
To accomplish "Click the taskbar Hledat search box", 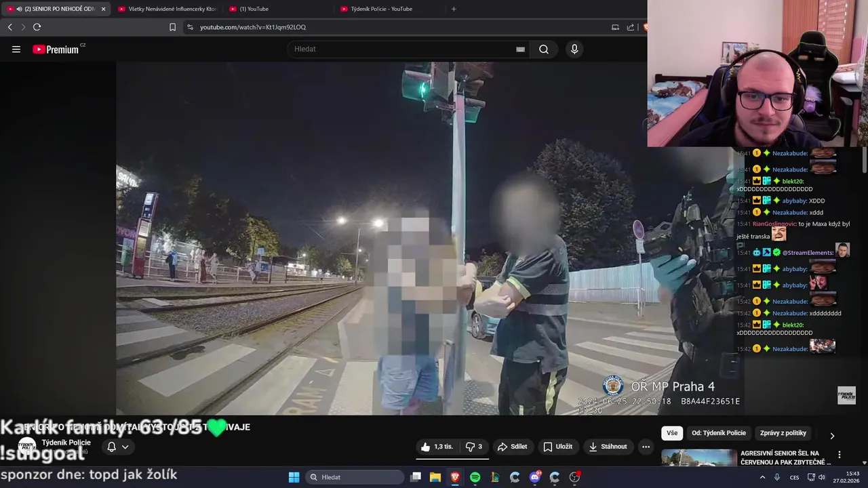I will 355,477.
